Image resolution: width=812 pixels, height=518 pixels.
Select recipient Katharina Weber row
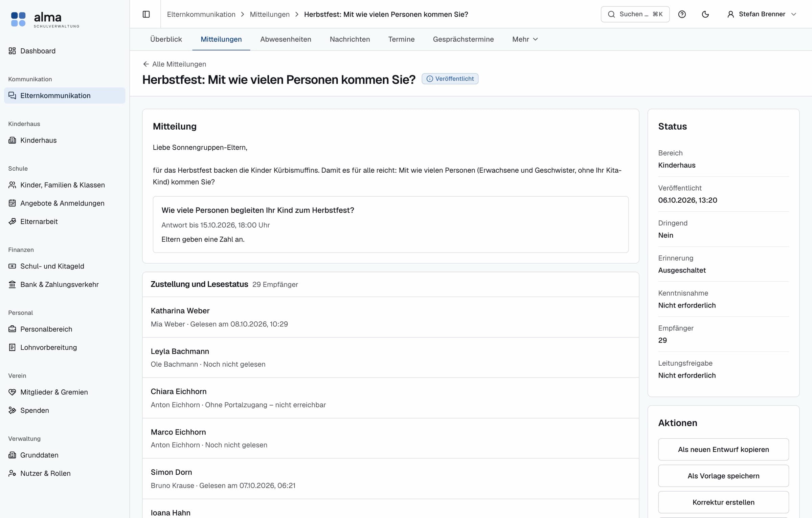click(x=391, y=317)
